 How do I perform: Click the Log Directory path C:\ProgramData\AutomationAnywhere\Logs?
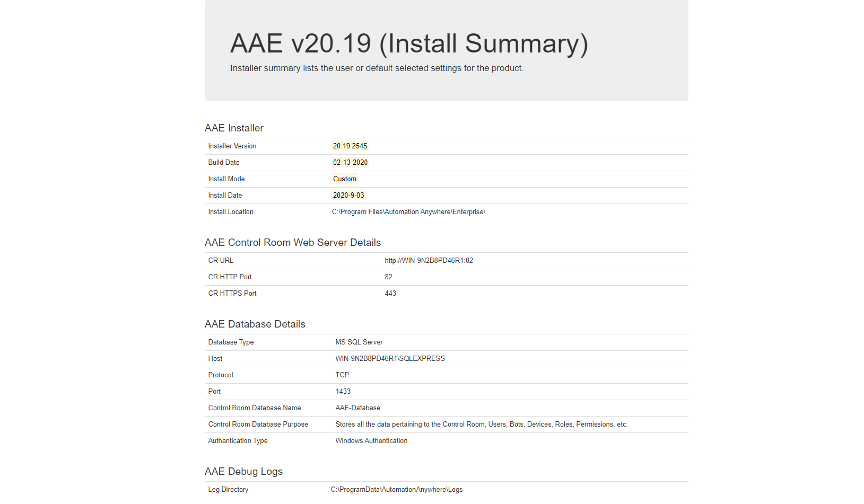tap(396, 489)
